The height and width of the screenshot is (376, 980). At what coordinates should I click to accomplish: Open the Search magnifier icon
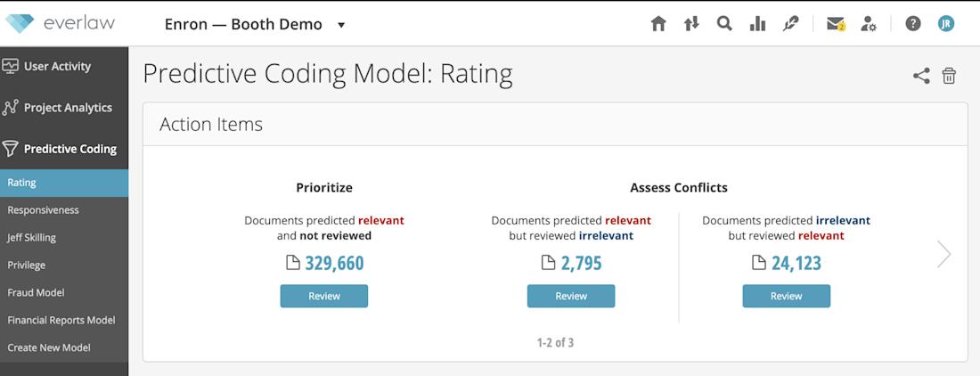click(x=724, y=24)
